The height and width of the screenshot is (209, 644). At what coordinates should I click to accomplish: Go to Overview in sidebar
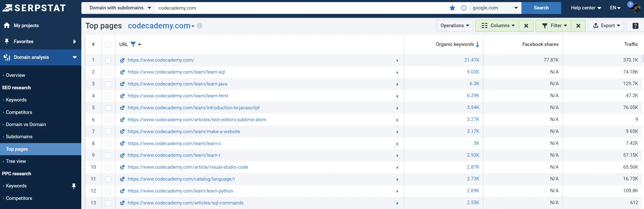pos(16,75)
